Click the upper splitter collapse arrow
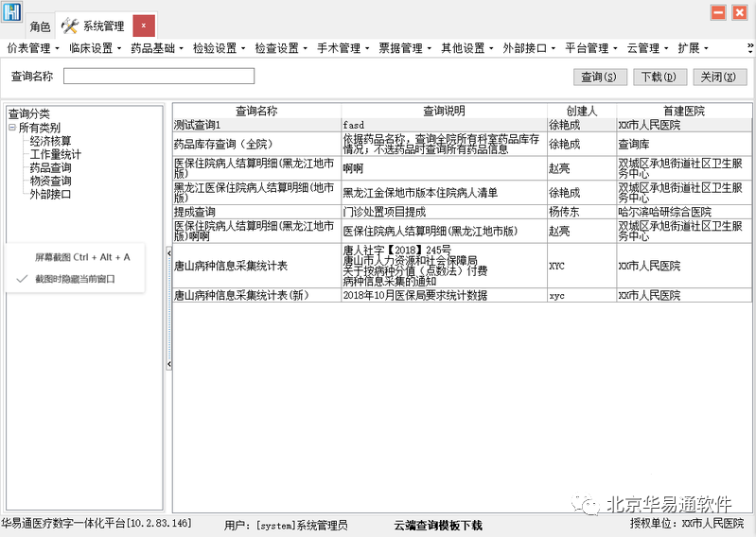The height and width of the screenshot is (537, 756). (x=168, y=253)
